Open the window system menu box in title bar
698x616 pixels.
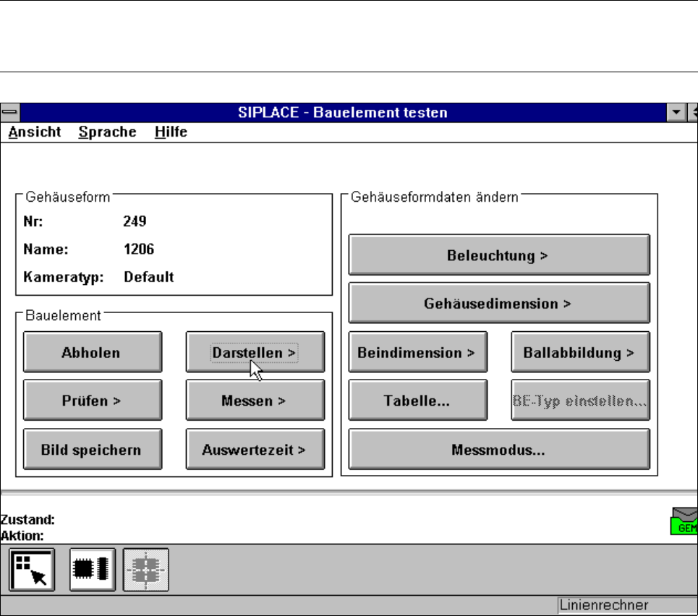point(9,112)
